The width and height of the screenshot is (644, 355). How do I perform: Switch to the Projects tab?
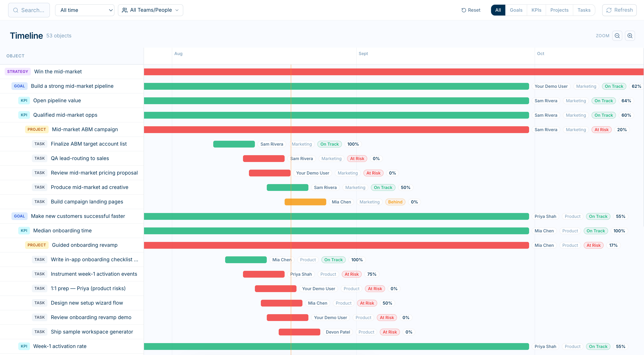[559, 10]
